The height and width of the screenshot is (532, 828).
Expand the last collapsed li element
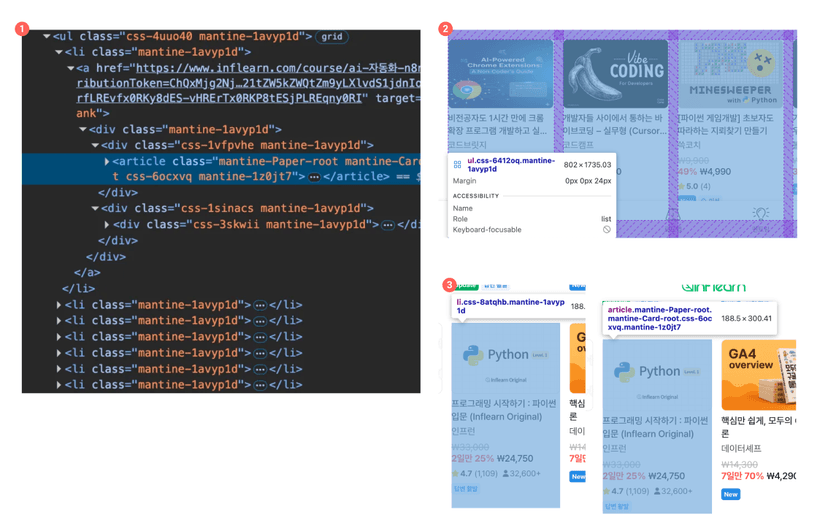point(59,385)
